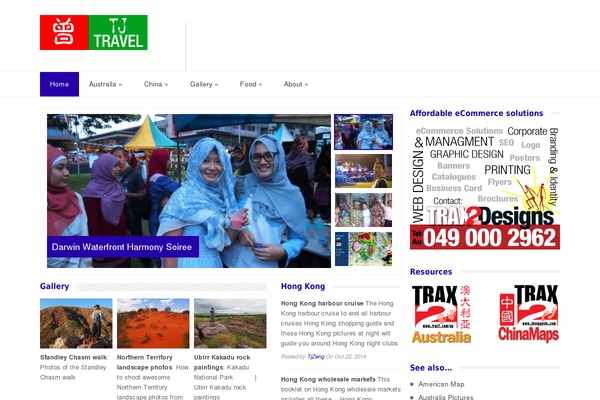Image resolution: width=600 pixels, height=400 pixels.
Task: Click the Standley Chasm walk title link
Action: click(73, 358)
